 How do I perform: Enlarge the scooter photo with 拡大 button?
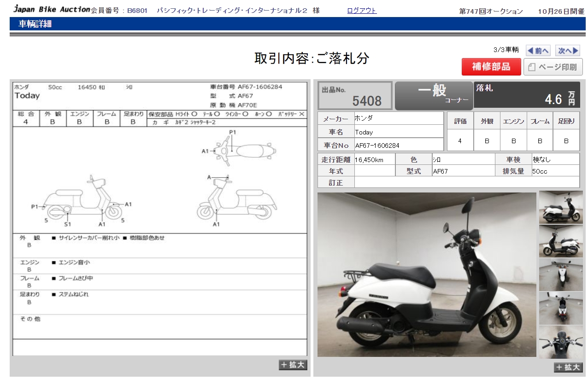(x=569, y=367)
